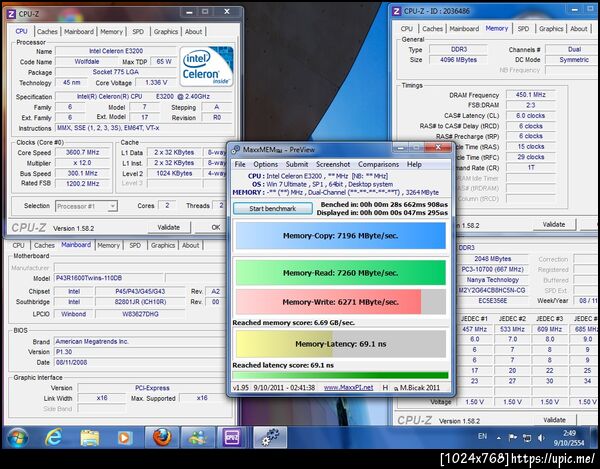The image size is (600, 469).
Task: Click the 450.1 MHz DRAM frequency value
Action: [x=531, y=94]
